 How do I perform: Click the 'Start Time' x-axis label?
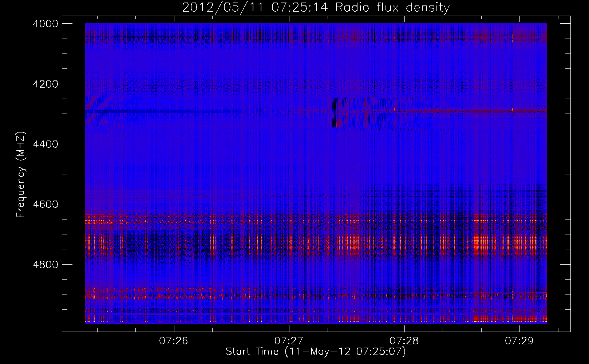pyautogui.click(x=315, y=351)
